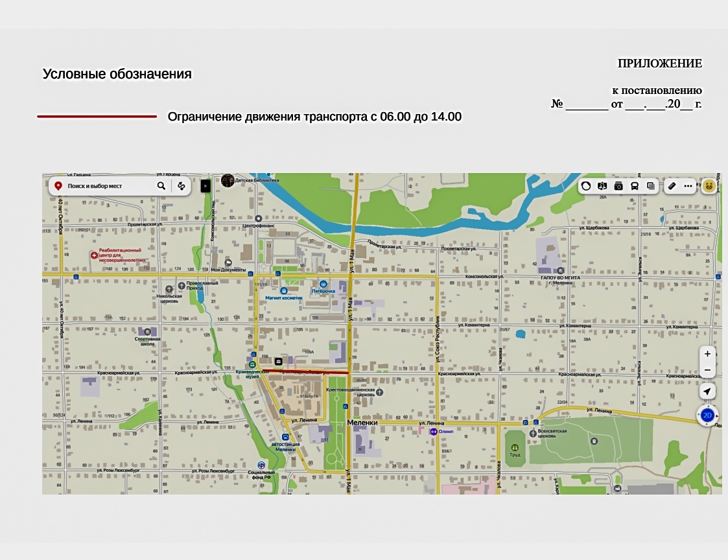
Task: Click the Православный Приход marker
Action: [x=182, y=286]
